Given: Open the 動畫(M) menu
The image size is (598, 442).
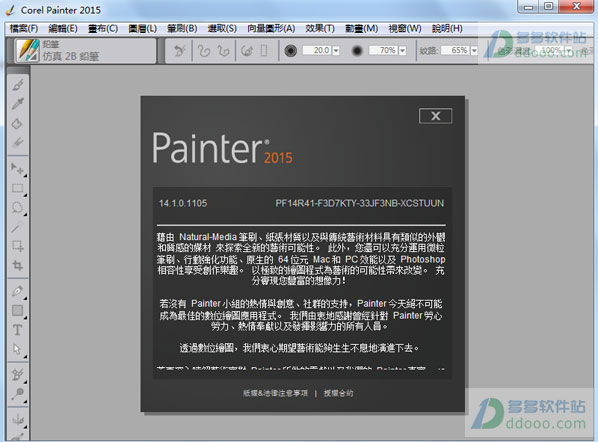Looking at the screenshot, I should (x=362, y=29).
